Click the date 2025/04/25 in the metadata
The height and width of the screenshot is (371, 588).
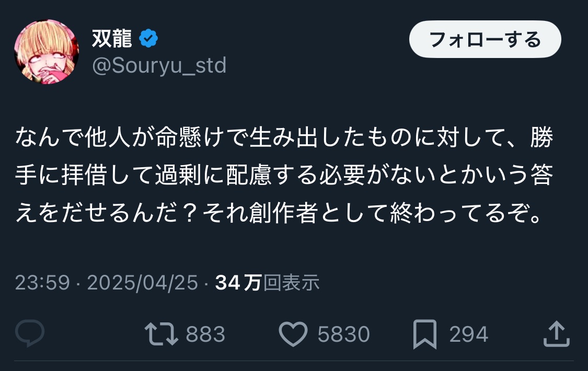pyautogui.click(x=145, y=282)
